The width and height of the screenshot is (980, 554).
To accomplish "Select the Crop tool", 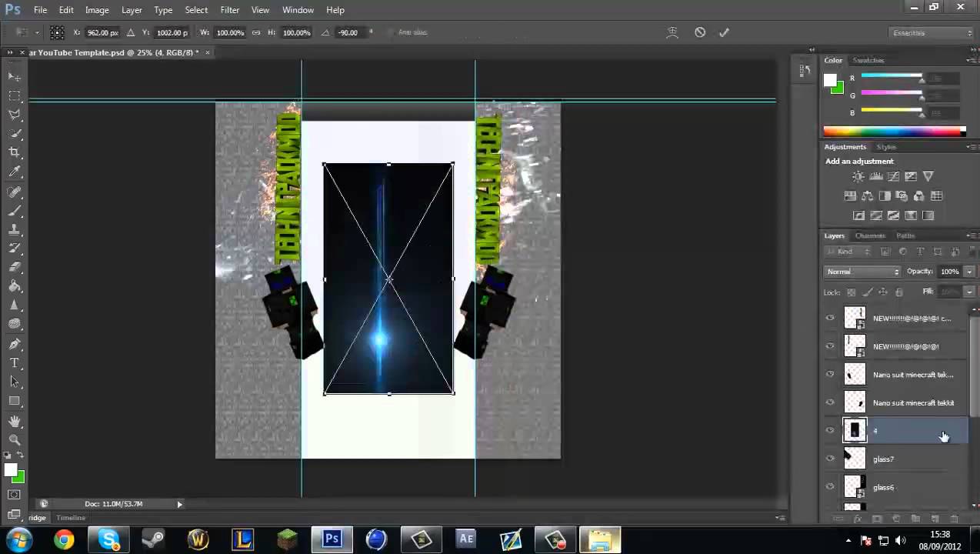I will tap(15, 152).
